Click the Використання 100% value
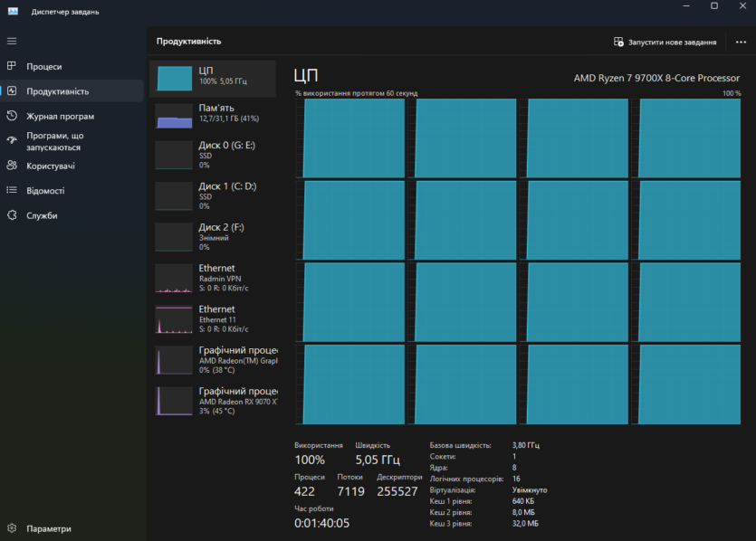The height and width of the screenshot is (541, 756). 310,460
